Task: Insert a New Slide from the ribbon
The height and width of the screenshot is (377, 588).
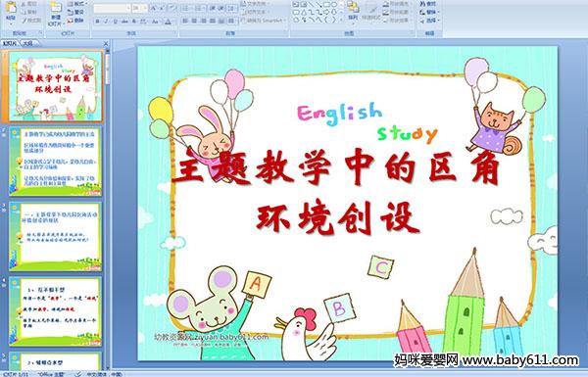Action: 56,15
